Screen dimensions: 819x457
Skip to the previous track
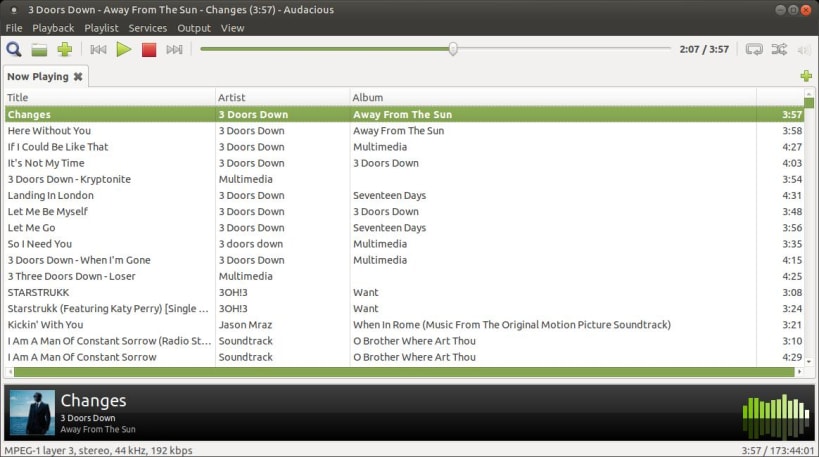[98, 50]
